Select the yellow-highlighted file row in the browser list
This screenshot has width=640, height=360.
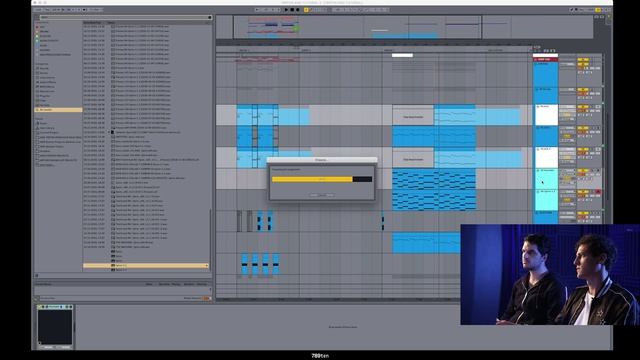pos(146,265)
